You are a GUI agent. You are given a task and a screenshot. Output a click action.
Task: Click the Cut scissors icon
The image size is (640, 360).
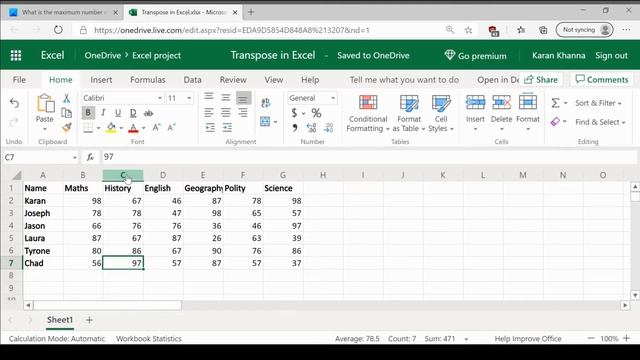pyautogui.click(x=67, y=98)
